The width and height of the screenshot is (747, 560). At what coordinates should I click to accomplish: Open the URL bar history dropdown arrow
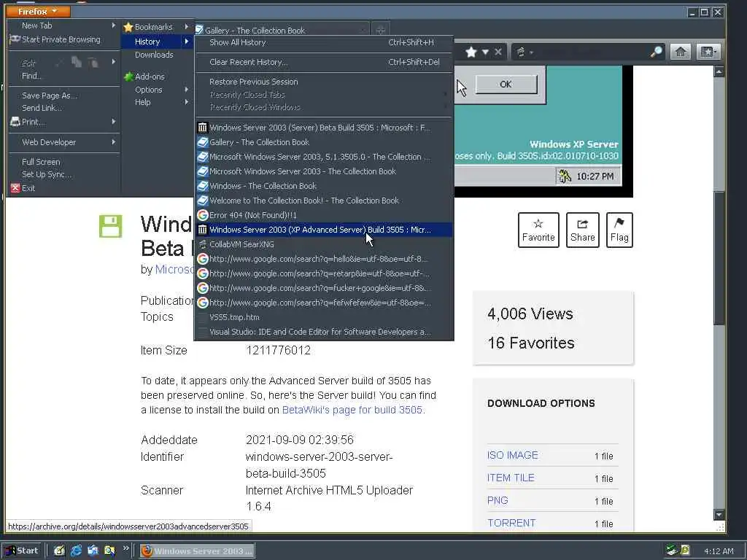485,52
